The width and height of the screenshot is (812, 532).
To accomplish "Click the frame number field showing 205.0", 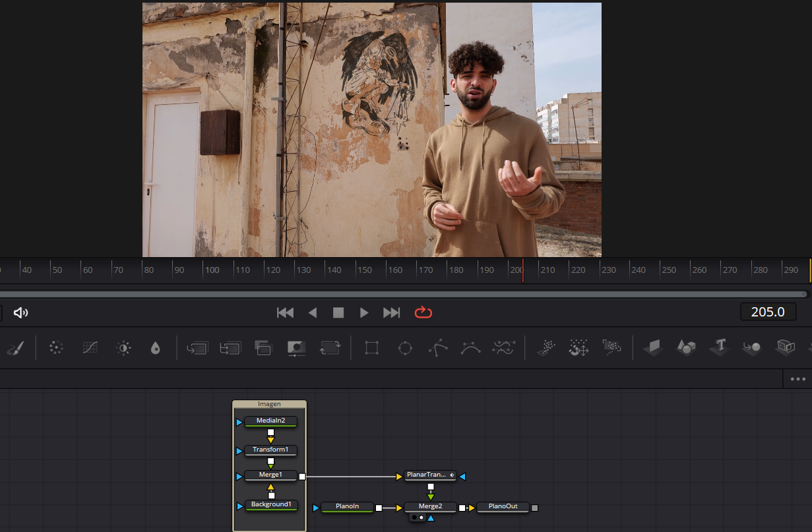I will tap(768, 311).
